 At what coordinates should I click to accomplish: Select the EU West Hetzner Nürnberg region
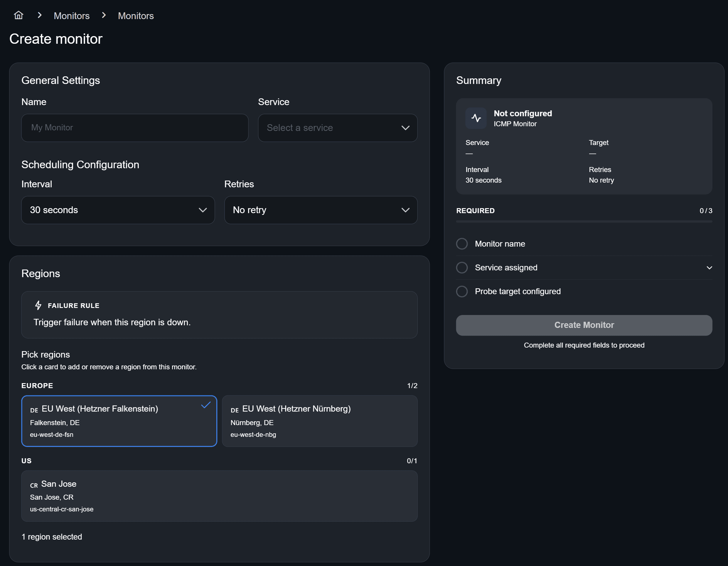click(x=320, y=421)
